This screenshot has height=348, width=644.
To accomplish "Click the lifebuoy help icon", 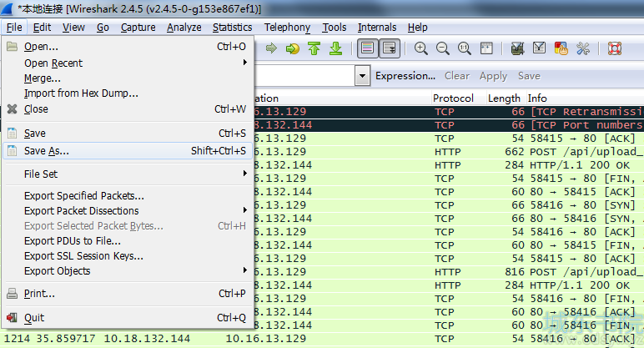I will (x=615, y=48).
